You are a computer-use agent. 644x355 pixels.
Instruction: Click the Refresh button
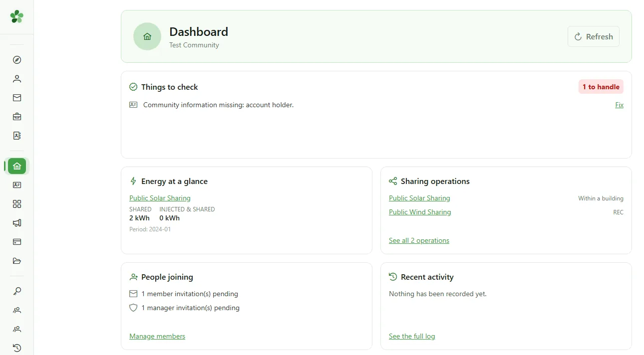(594, 36)
